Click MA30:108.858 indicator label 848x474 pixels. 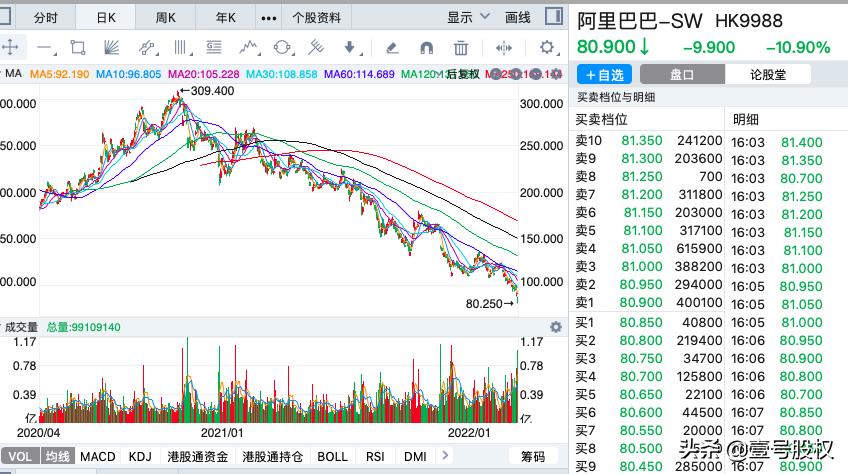(x=281, y=74)
